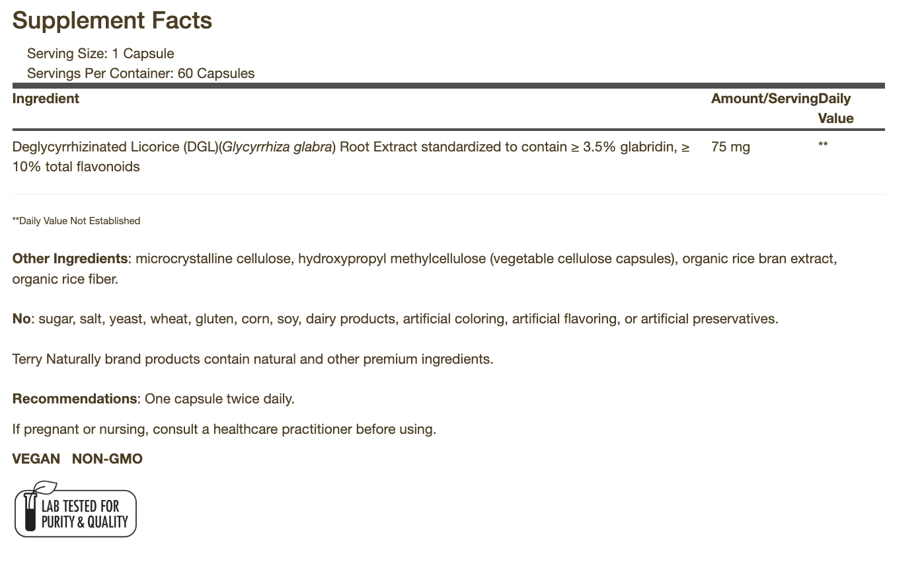This screenshot has width=924, height=578.
Task: Click the Terry Naturally brand products sentence
Action: point(252,359)
